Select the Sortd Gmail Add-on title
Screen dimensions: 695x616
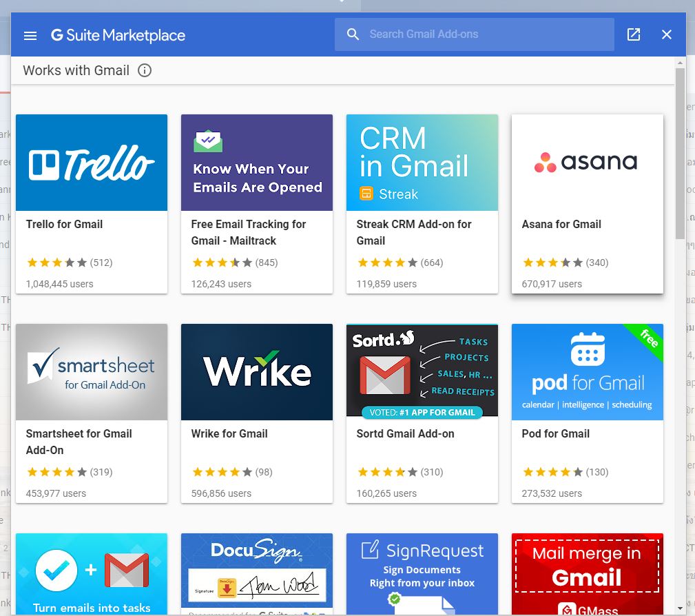tap(406, 433)
